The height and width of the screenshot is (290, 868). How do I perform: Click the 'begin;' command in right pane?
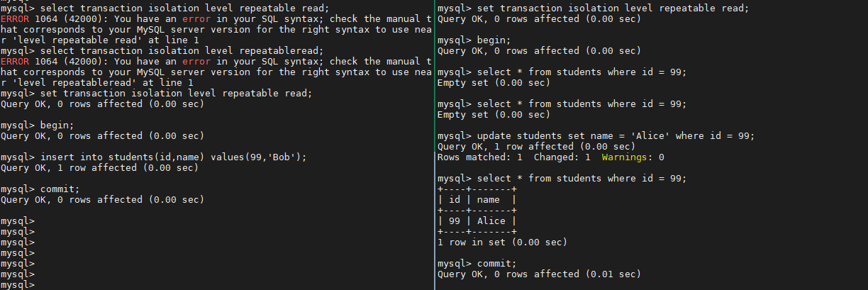pyautogui.click(x=494, y=40)
